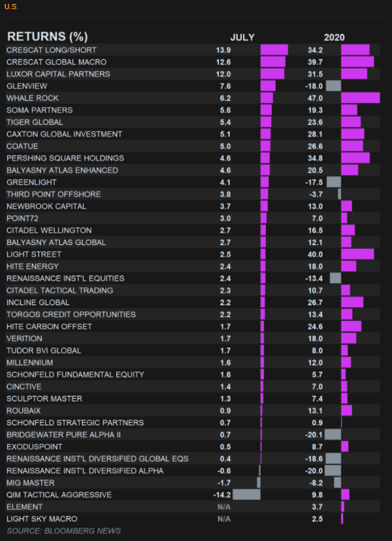Select RENAISSANCE INST'L DIVERSIFIED ALPHA name

click(x=85, y=470)
